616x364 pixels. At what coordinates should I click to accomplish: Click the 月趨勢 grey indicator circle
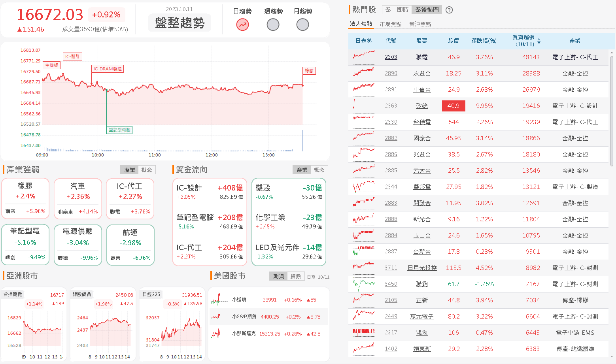coord(302,25)
